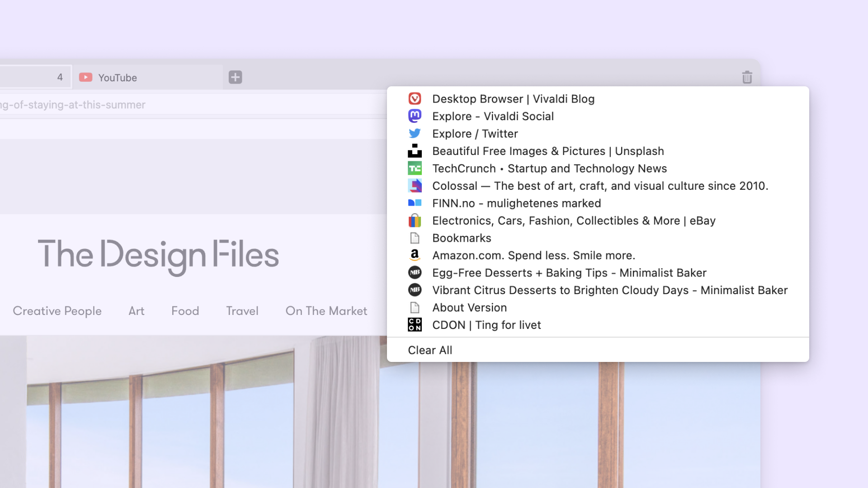Image resolution: width=868 pixels, height=488 pixels.
Task: Switch to the YouTube tab
Action: click(147, 77)
